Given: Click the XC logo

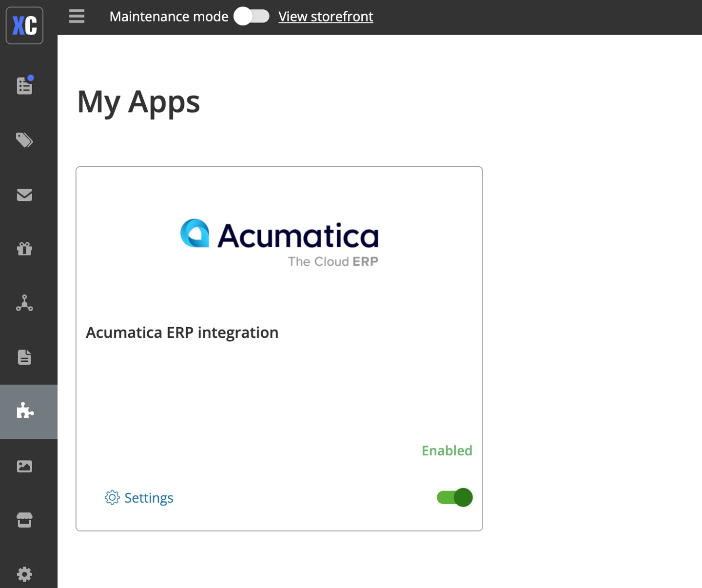Looking at the screenshot, I should coord(24,25).
